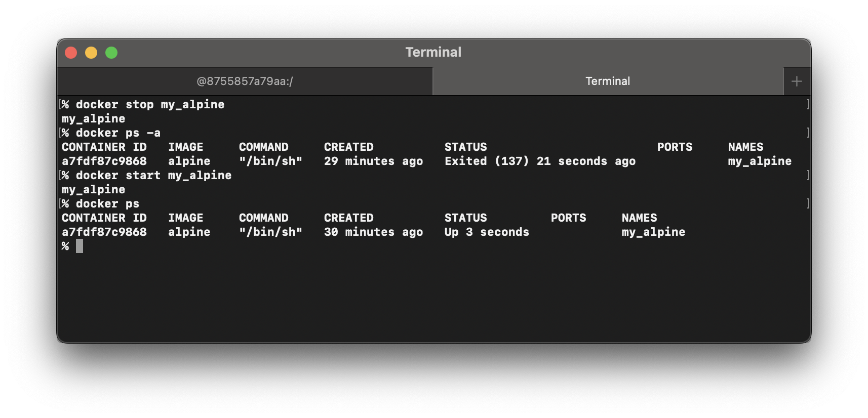Image resolution: width=868 pixels, height=418 pixels.
Task: Click my_alpine name in the Exited row
Action: coord(760,161)
